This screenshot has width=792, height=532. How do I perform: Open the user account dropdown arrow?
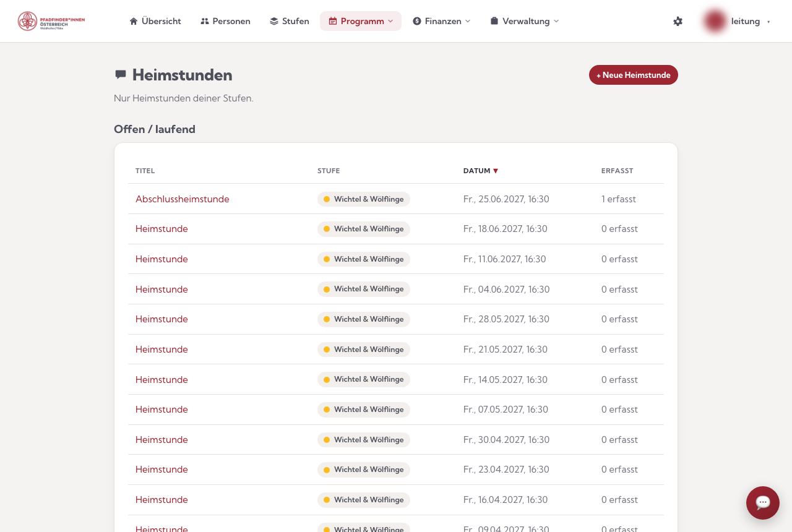(x=768, y=22)
